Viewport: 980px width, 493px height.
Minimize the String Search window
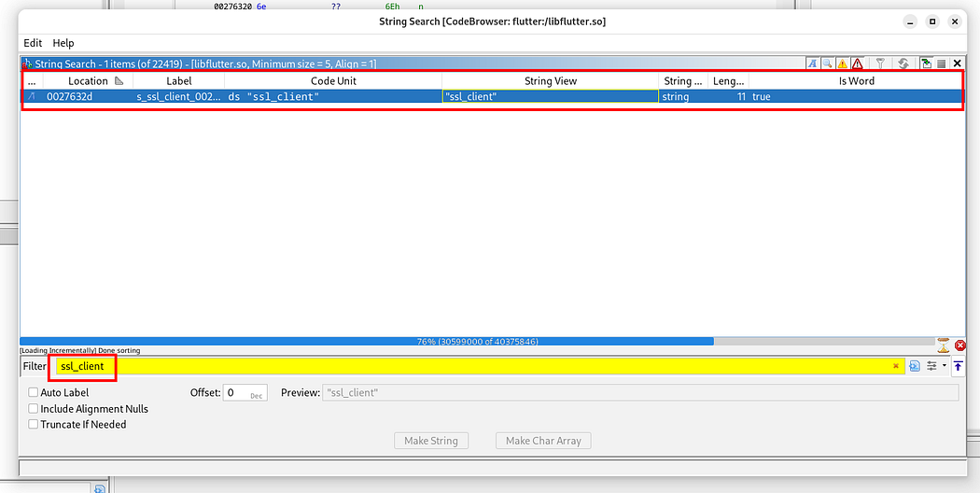point(910,21)
